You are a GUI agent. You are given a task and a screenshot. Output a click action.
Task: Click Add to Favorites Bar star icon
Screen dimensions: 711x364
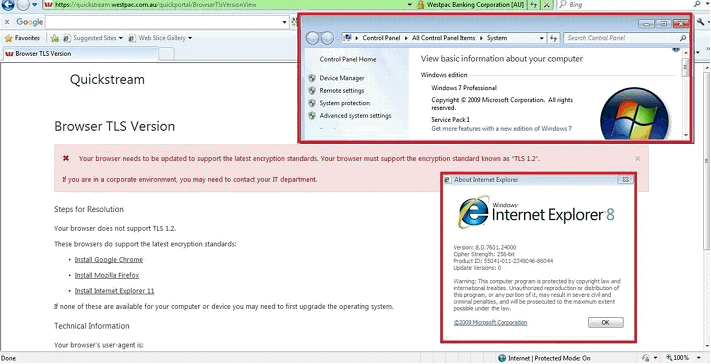click(55, 38)
